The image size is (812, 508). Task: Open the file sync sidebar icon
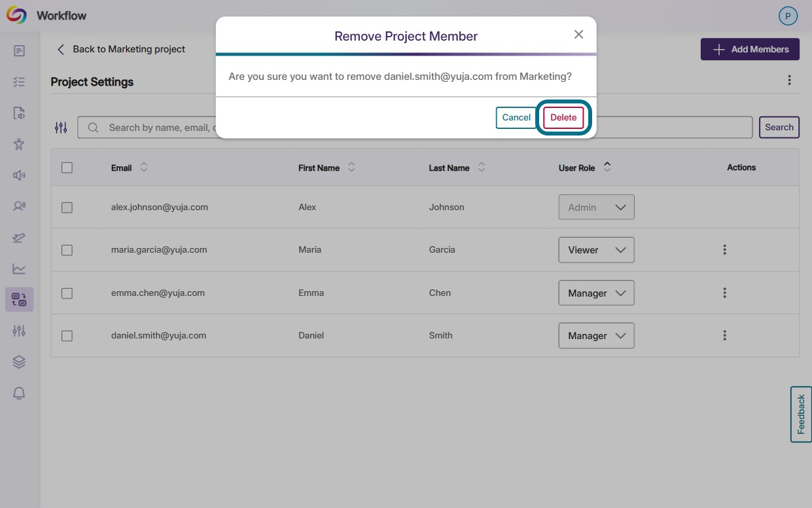point(19,113)
